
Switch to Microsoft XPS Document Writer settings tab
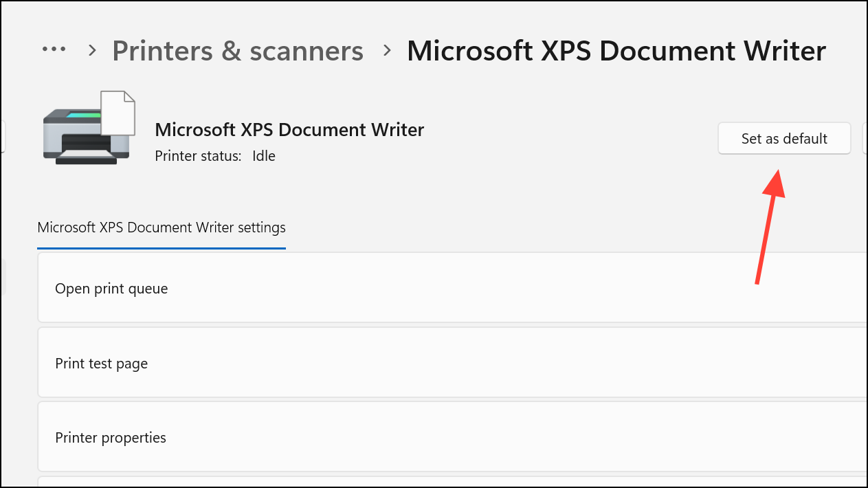tap(161, 227)
